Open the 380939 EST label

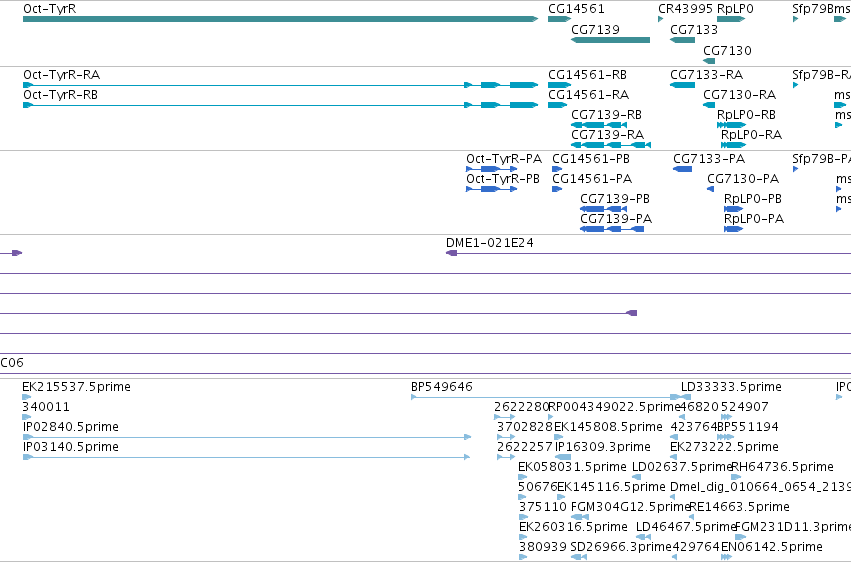(x=543, y=547)
